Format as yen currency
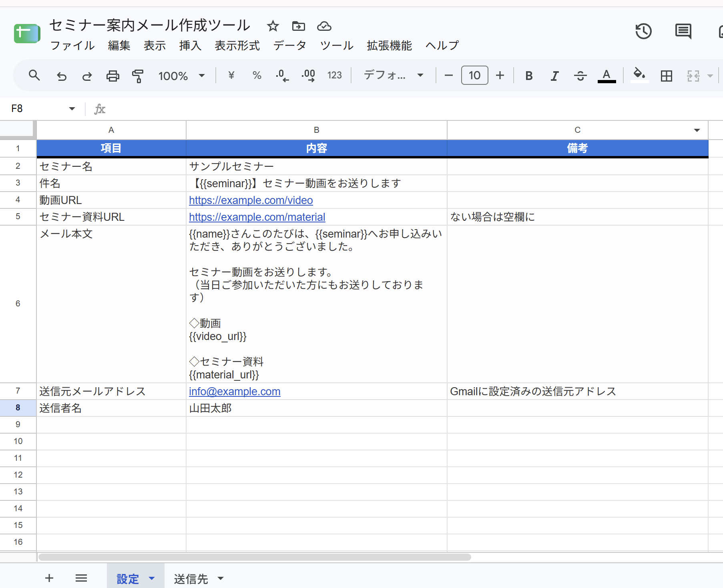 (x=231, y=75)
